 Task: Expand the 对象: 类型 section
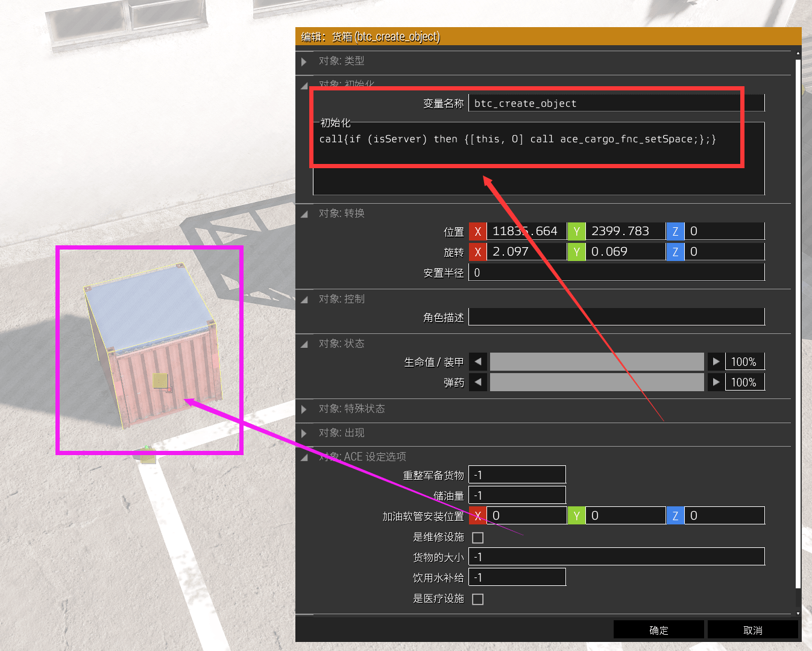pyautogui.click(x=304, y=61)
